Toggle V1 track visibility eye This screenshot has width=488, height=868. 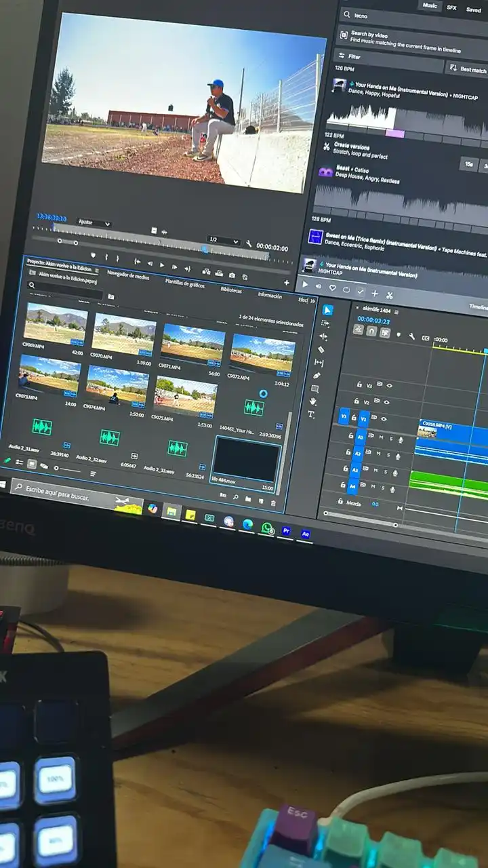coord(383,420)
